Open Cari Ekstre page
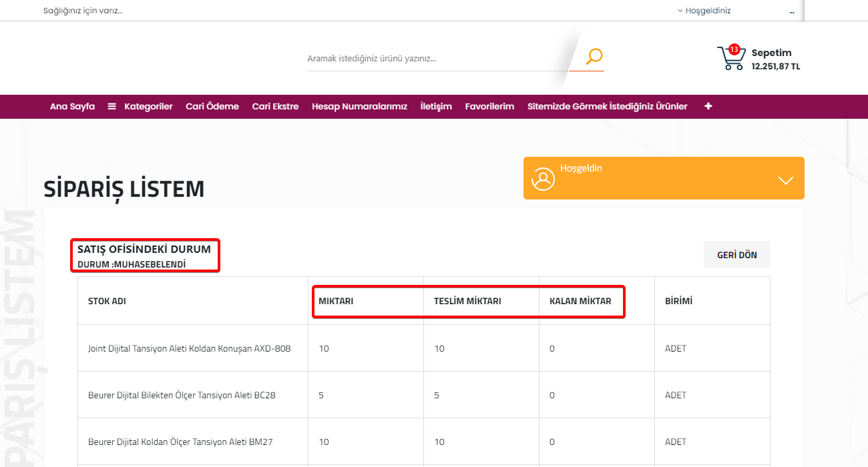 point(275,106)
